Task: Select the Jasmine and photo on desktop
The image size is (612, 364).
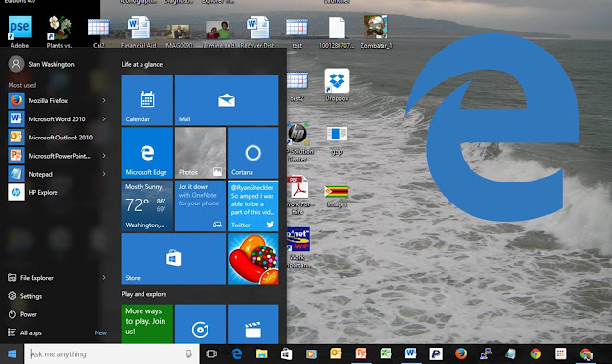Action: pyautogui.click(x=218, y=33)
